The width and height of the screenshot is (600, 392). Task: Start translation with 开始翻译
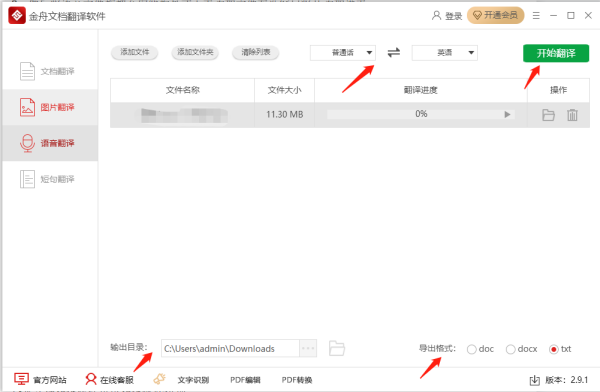coord(556,53)
